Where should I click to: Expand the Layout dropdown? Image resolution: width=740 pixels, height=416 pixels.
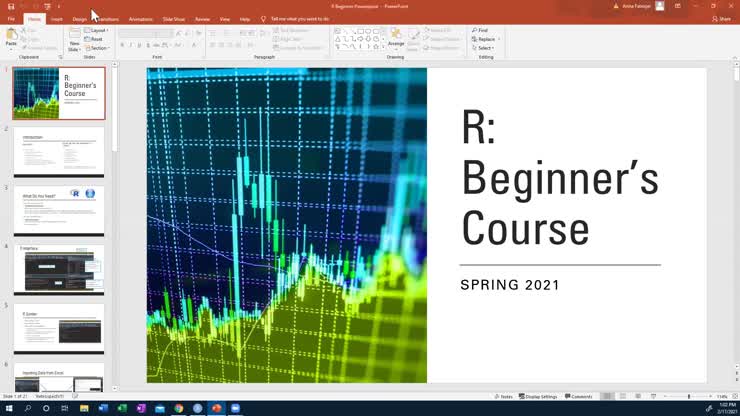(x=97, y=30)
